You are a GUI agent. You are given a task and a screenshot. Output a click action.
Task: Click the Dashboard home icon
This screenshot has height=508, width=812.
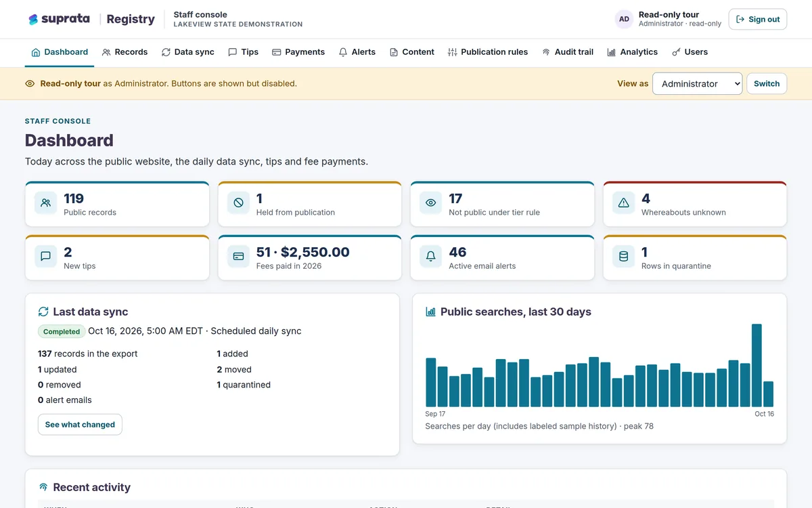[x=36, y=52]
